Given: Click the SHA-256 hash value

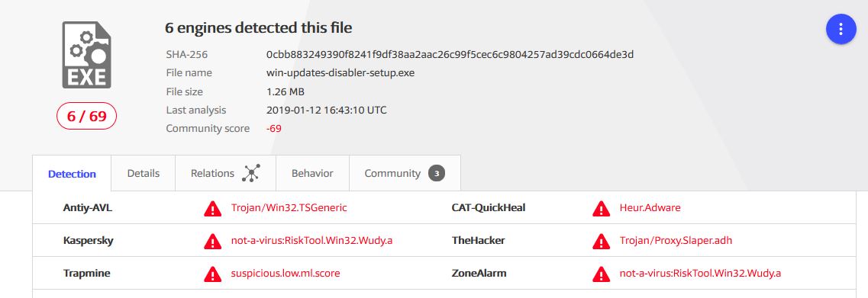Looking at the screenshot, I should (450, 54).
